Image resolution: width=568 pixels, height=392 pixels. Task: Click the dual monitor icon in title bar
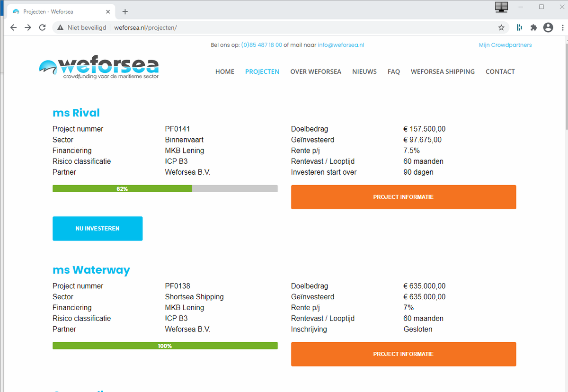(x=501, y=7)
